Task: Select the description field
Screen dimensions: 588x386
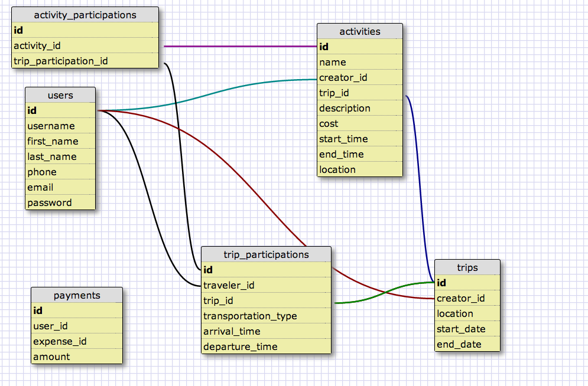Action: tap(360, 108)
